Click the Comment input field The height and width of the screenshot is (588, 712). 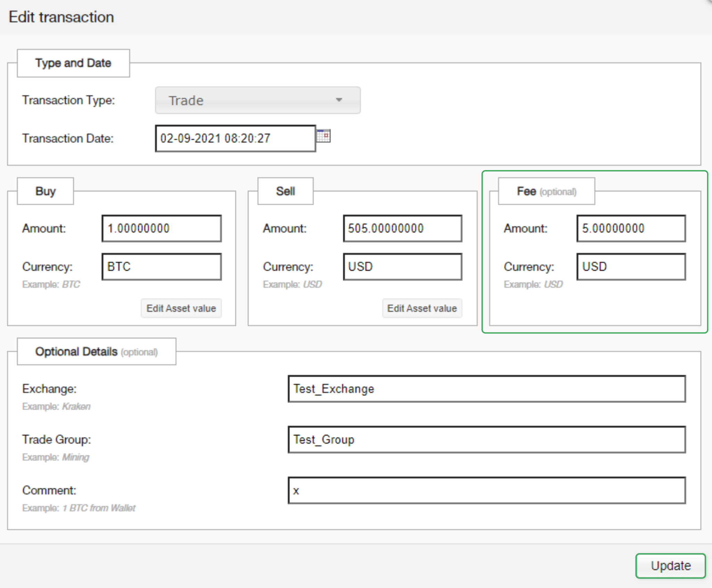click(x=486, y=490)
